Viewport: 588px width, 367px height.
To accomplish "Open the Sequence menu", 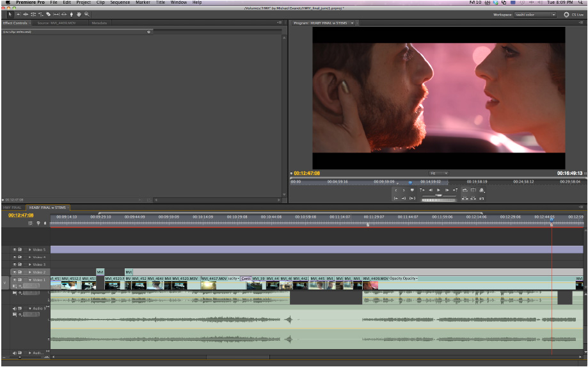I will 120,3.
